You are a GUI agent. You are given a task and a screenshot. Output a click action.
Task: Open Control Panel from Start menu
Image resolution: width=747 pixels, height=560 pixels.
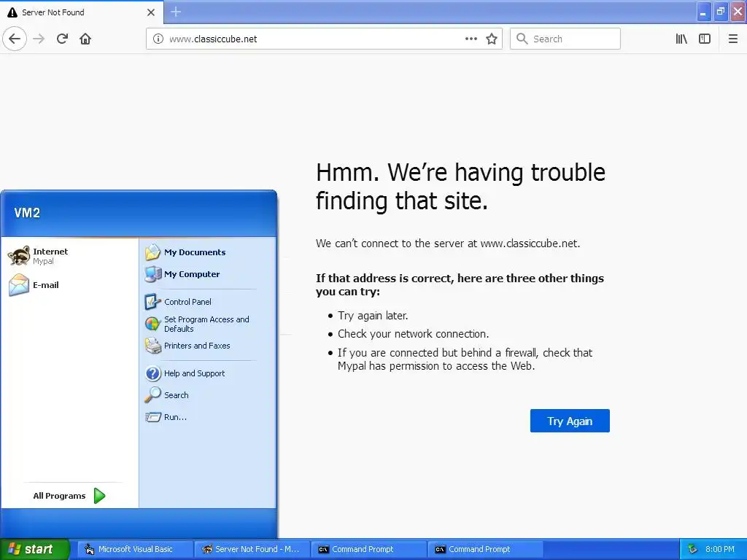208,302
